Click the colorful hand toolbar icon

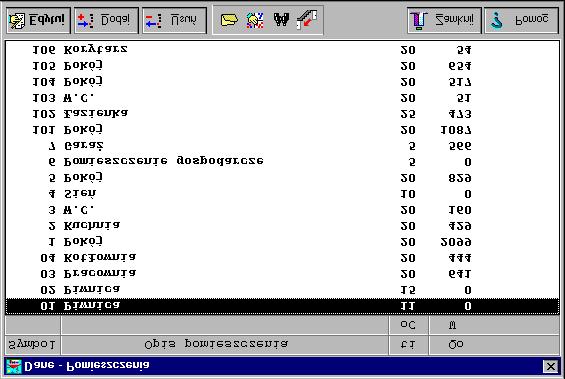(x=255, y=20)
